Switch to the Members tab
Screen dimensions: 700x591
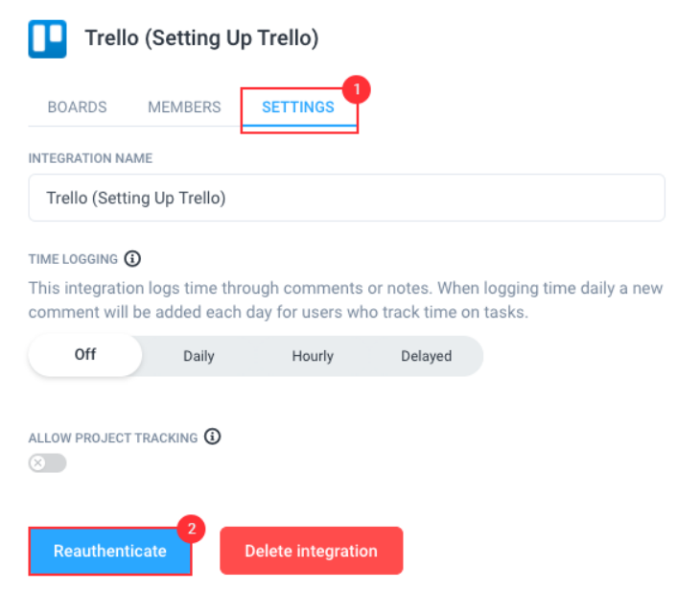[184, 107]
